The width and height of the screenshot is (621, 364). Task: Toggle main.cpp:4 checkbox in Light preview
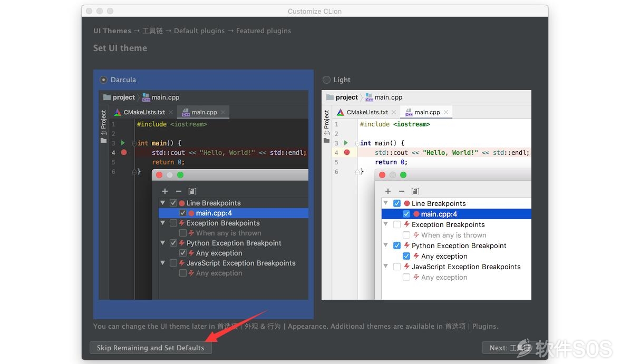[406, 214]
